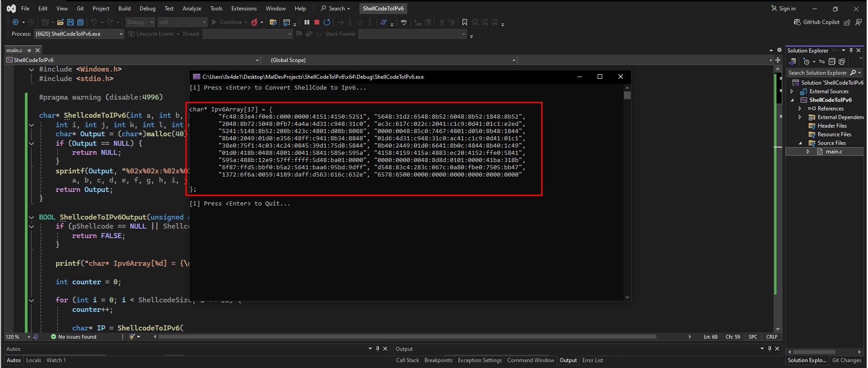The width and height of the screenshot is (868, 368).
Task: Open the Build menu
Action: point(124,9)
